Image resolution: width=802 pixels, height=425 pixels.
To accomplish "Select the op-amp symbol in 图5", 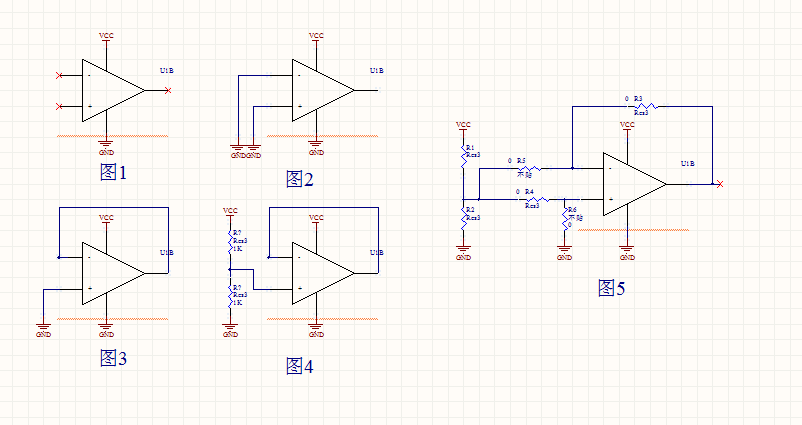I will point(632,184).
